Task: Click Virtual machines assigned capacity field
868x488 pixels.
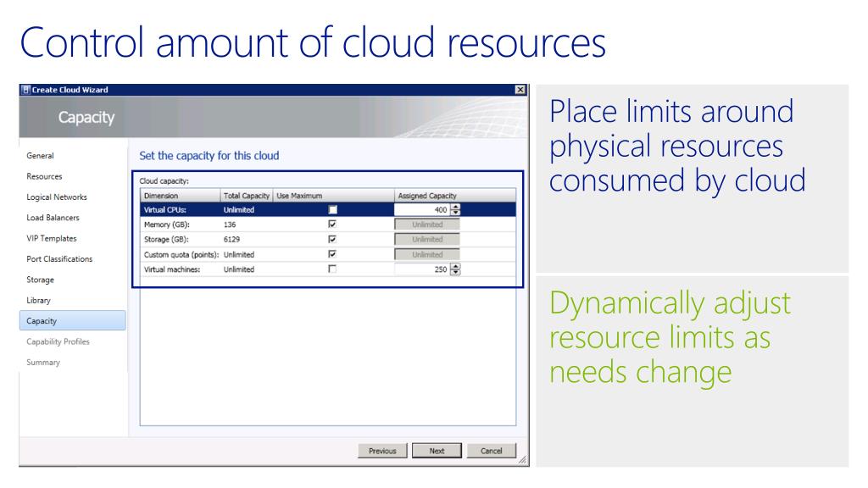Action: click(x=422, y=269)
